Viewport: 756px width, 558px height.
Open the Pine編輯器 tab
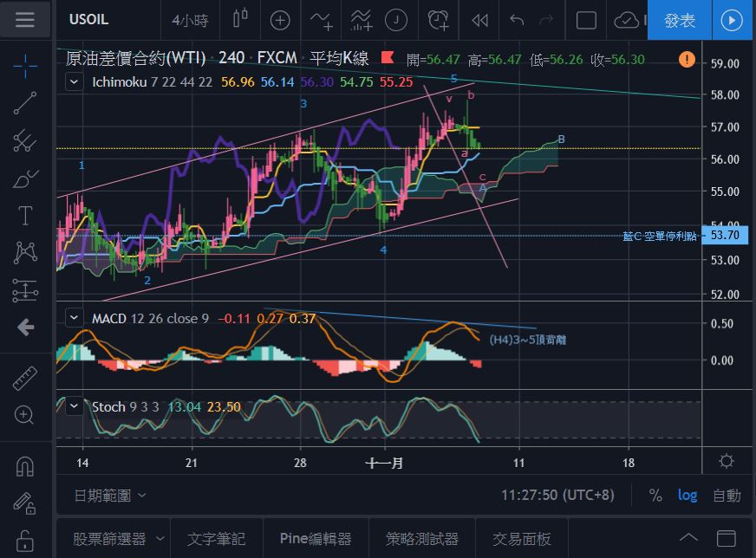(x=316, y=538)
